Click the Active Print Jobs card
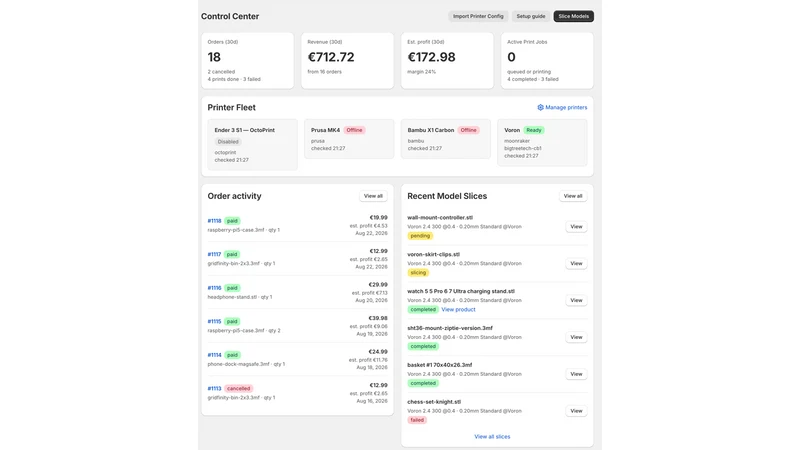The height and width of the screenshot is (450, 800). coord(547,61)
